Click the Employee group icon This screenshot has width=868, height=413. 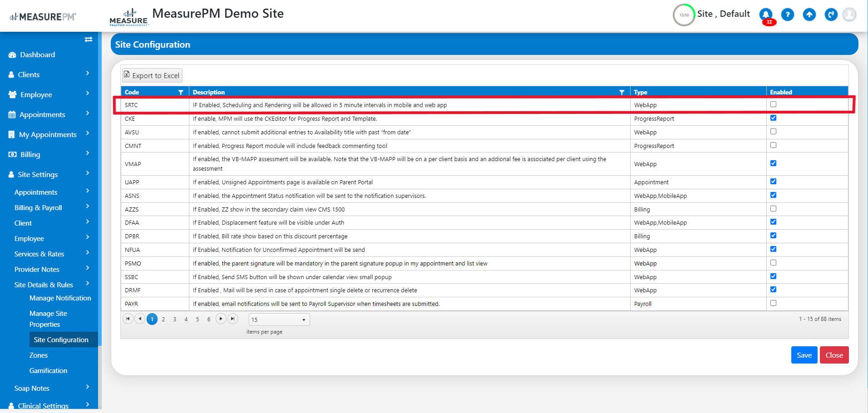pyautogui.click(x=13, y=95)
